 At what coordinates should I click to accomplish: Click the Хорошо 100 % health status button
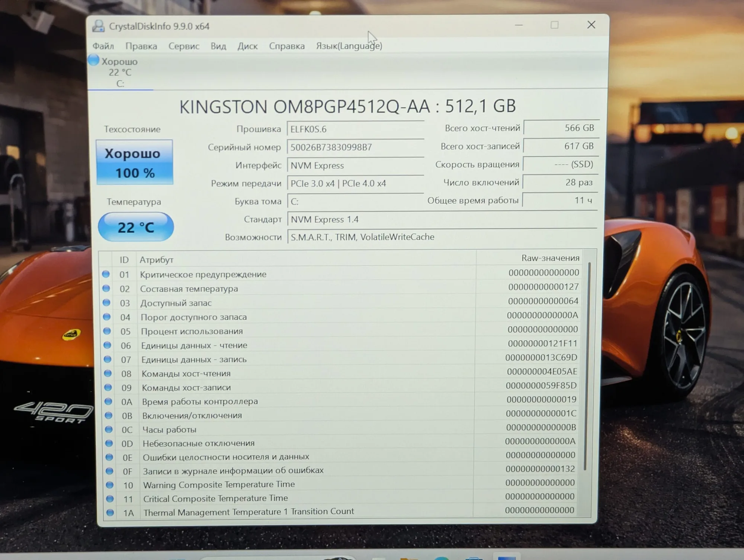(x=135, y=162)
